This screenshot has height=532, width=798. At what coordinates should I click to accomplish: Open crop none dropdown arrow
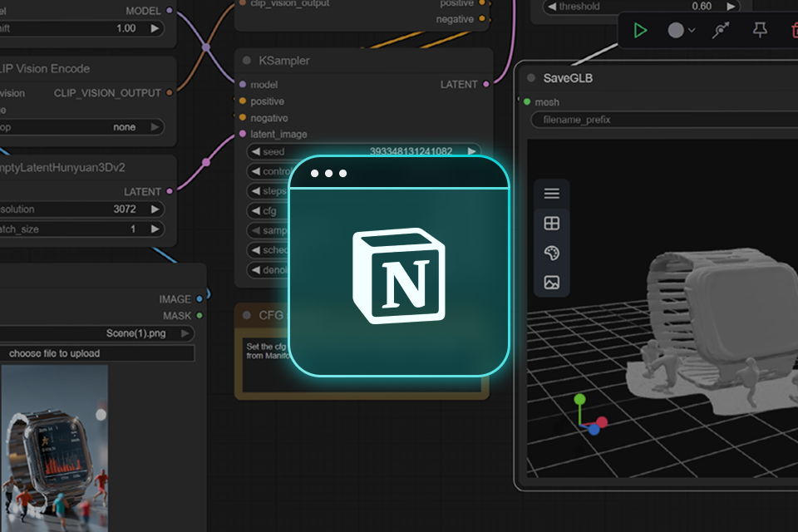[x=155, y=126]
